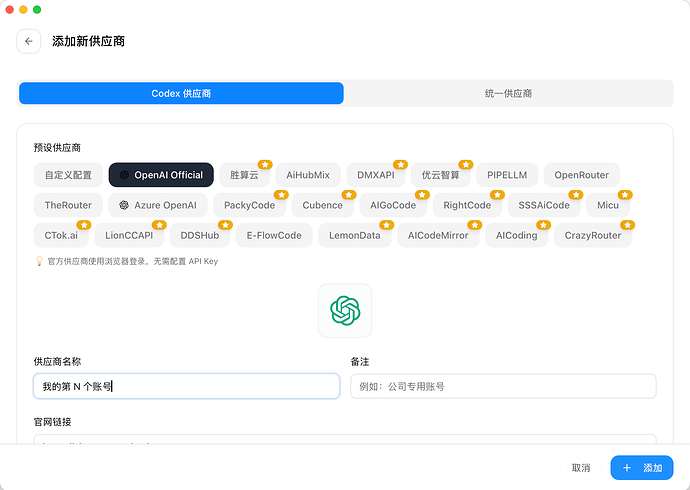Minimize window with yellow button

click(23, 10)
